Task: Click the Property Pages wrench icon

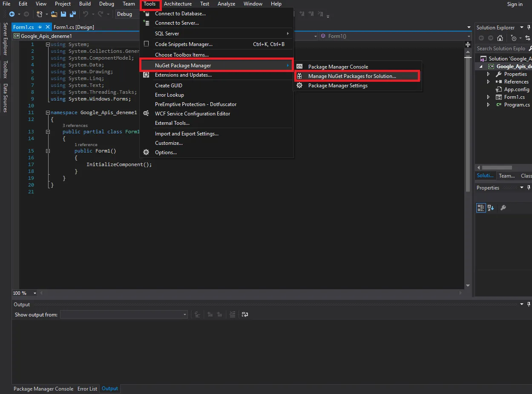Action: [503, 208]
